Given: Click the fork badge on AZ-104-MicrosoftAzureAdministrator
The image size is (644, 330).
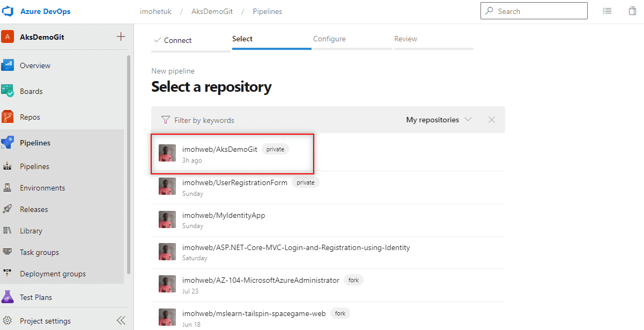Looking at the screenshot, I should (x=353, y=280).
